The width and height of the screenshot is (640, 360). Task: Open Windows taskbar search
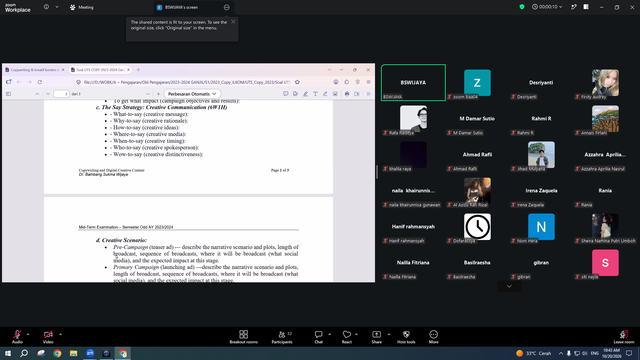24,353
